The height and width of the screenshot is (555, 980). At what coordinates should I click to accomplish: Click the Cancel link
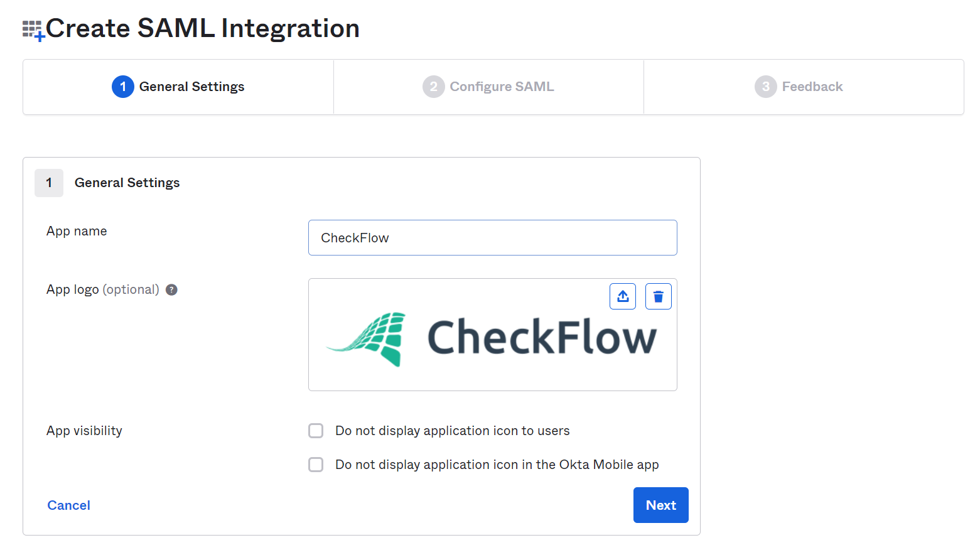[x=69, y=505]
